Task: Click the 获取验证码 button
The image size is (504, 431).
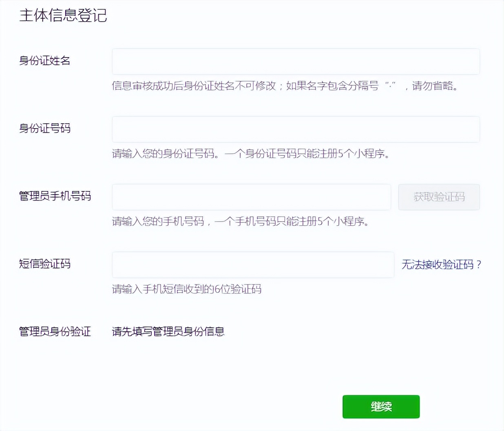Action: click(x=439, y=197)
